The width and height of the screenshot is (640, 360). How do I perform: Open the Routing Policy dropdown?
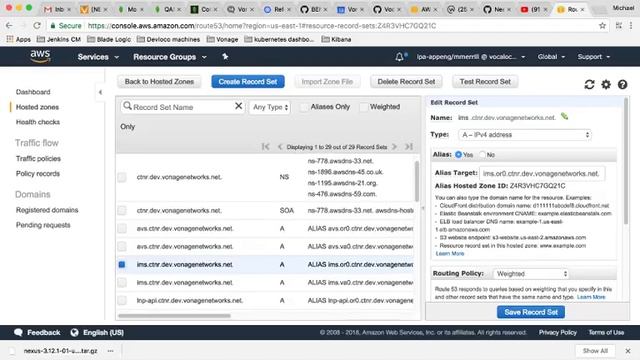point(530,273)
